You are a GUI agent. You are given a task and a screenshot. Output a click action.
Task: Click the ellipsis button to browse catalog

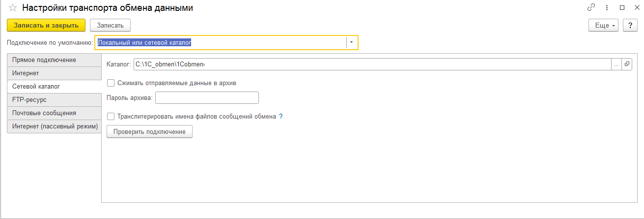tap(616, 64)
